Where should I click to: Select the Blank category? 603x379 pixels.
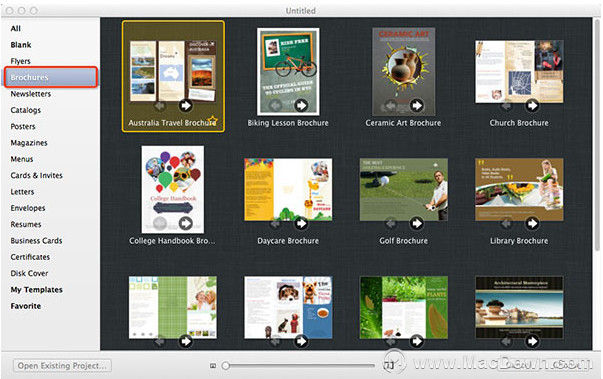[21, 45]
